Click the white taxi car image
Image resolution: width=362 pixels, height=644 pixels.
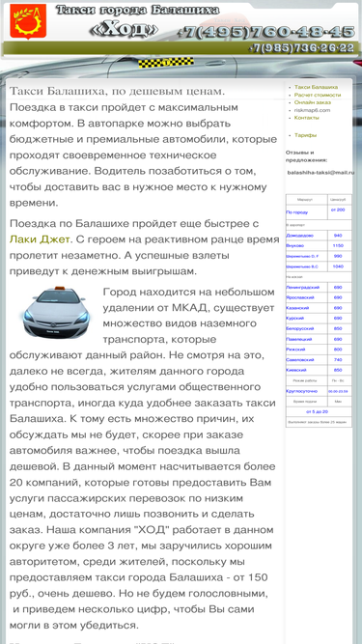coord(56,312)
